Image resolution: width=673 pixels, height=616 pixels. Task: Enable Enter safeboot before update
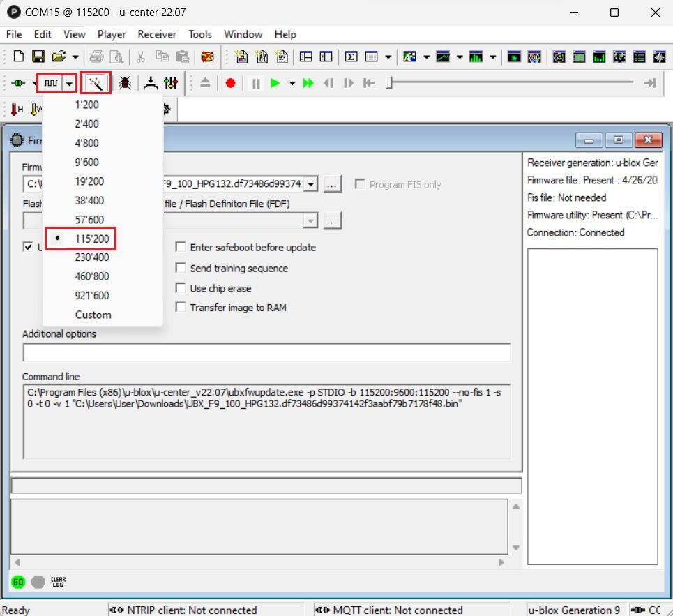181,248
